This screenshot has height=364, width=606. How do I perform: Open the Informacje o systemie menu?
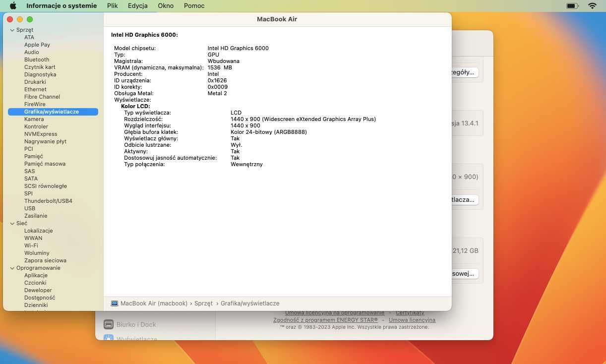click(61, 6)
